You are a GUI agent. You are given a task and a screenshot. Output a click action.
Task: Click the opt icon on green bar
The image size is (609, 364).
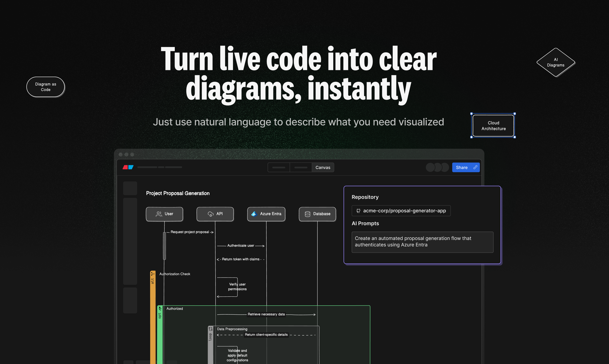[160, 309]
